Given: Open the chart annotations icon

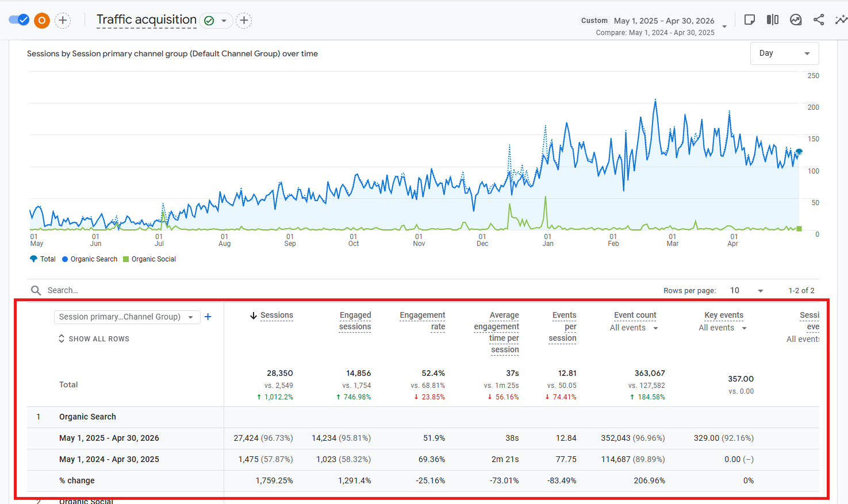Looking at the screenshot, I should (x=796, y=20).
